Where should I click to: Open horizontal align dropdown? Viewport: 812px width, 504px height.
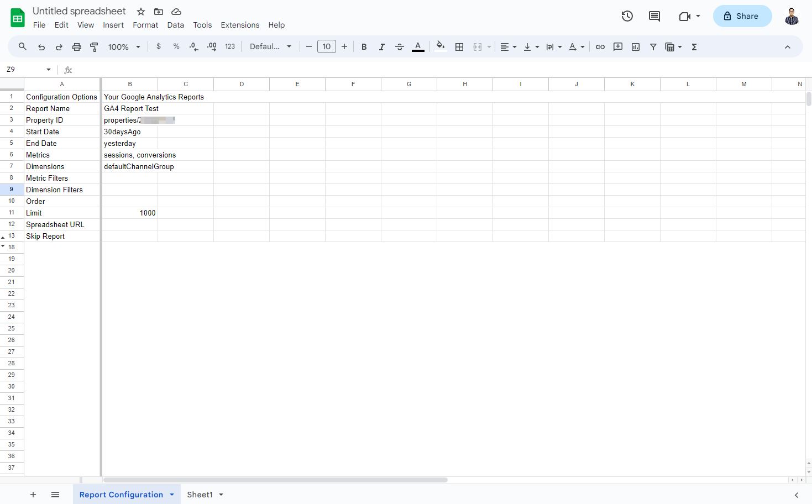[x=508, y=47]
